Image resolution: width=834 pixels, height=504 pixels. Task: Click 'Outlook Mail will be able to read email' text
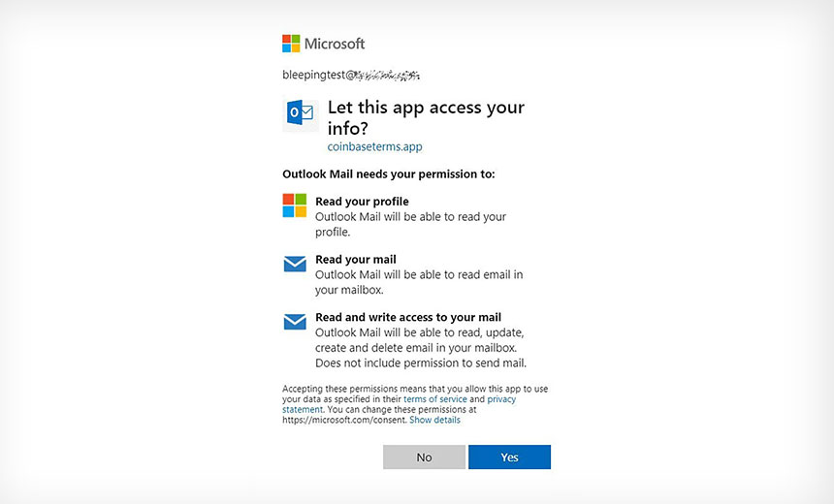point(419,282)
